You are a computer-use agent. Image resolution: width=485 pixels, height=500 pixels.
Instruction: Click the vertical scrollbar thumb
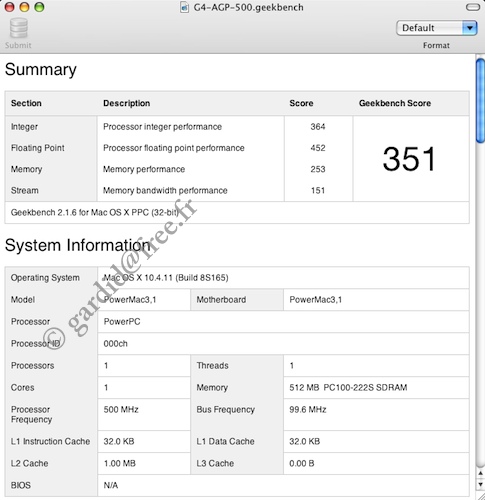tap(480, 101)
